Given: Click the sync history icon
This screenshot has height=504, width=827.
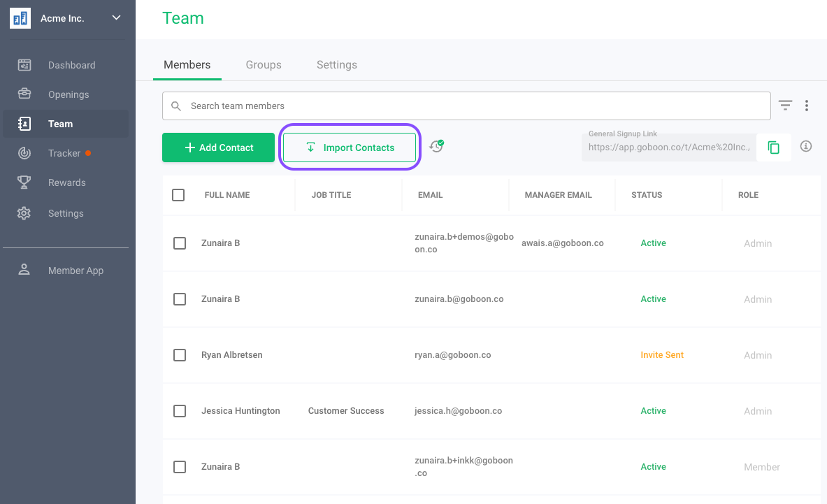Looking at the screenshot, I should click(x=437, y=147).
